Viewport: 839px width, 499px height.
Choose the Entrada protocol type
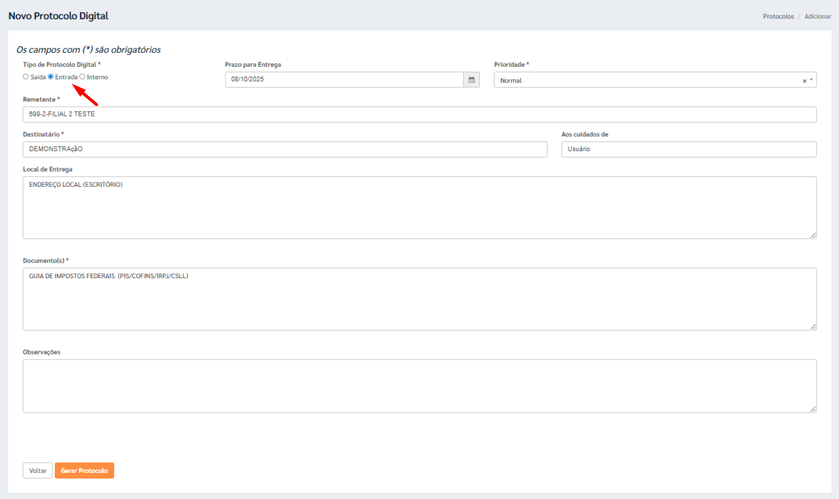pyautogui.click(x=51, y=77)
